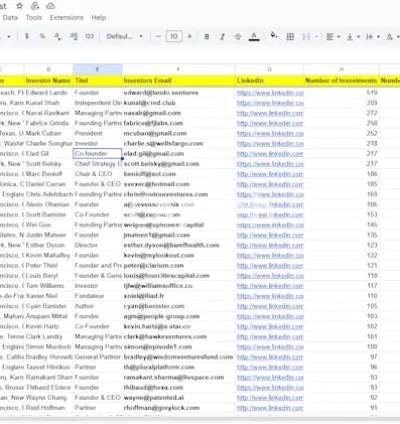Star the document with the star icon

(20, 6)
